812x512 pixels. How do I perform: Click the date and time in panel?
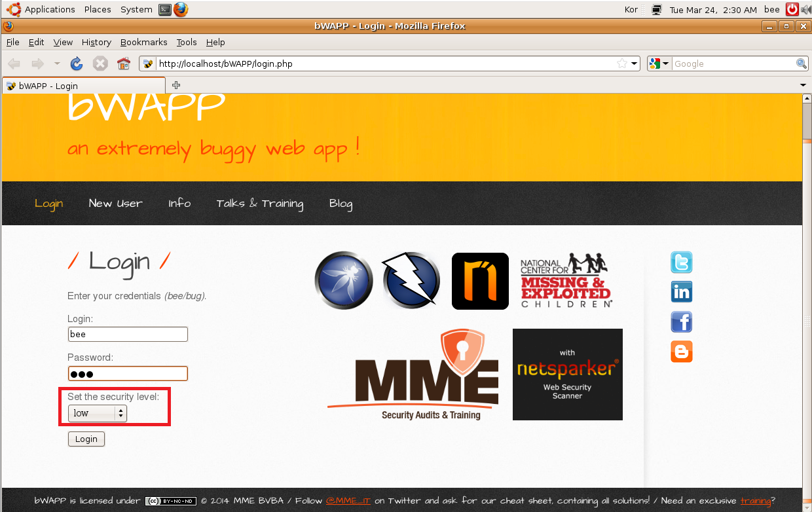713,9
